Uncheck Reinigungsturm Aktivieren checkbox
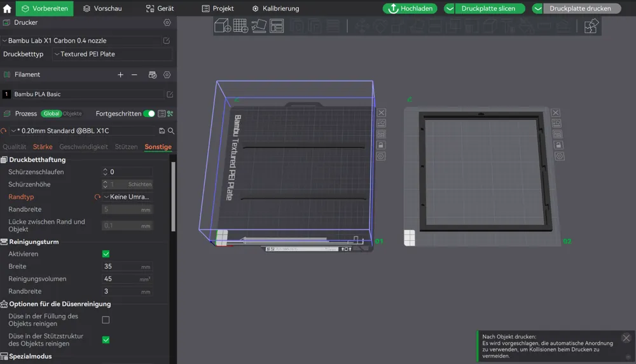This screenshot has width=636, height=364. pos(106,254)
